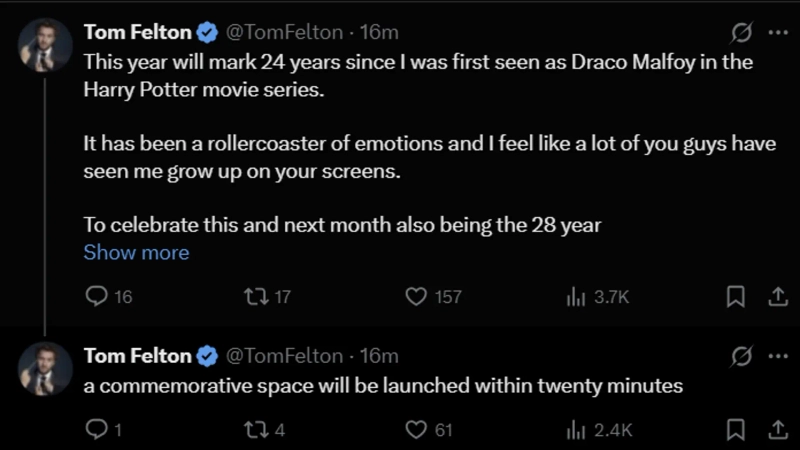View analytics of the 3.7K views tweet
The width and height of the screenshot is (800, 450).
(x=576, y=297)
